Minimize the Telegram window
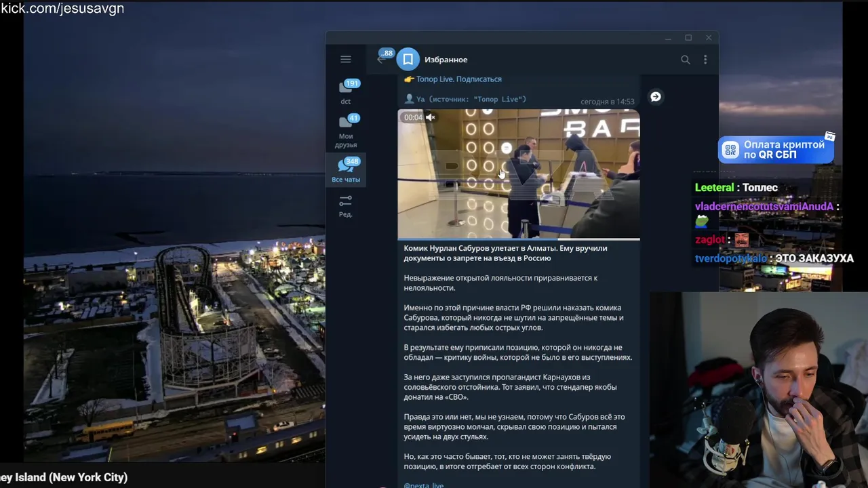This screenshot has height=488, width=868. [x=668, y=38]
